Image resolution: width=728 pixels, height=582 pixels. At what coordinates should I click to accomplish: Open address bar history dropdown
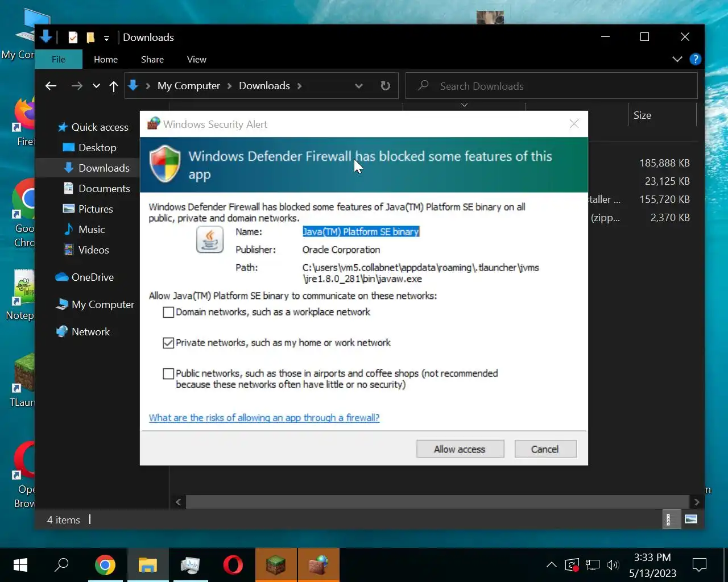click(359, 86)
